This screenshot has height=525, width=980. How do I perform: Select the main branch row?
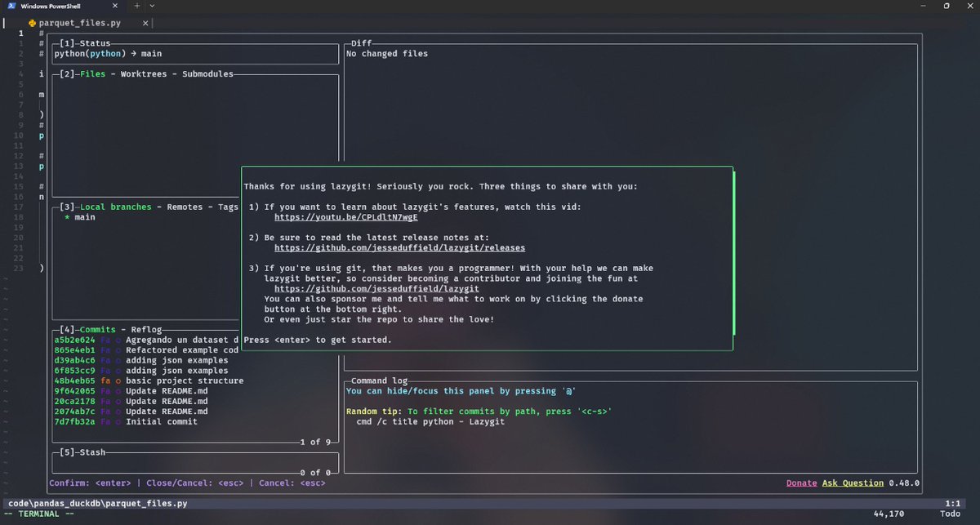point(147,217)
